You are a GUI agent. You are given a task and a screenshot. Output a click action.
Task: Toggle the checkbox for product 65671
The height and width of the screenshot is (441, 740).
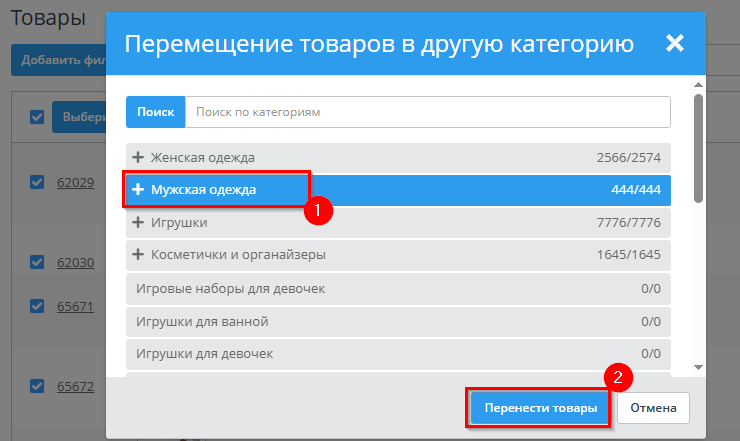click(x=37, y=306)
